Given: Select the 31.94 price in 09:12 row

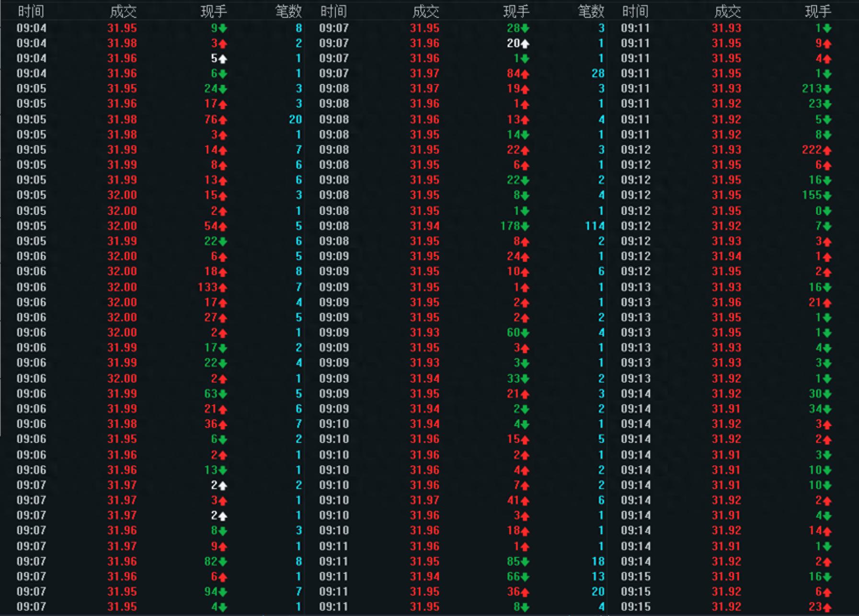Looking at the screenshot, I should point(726,256).
